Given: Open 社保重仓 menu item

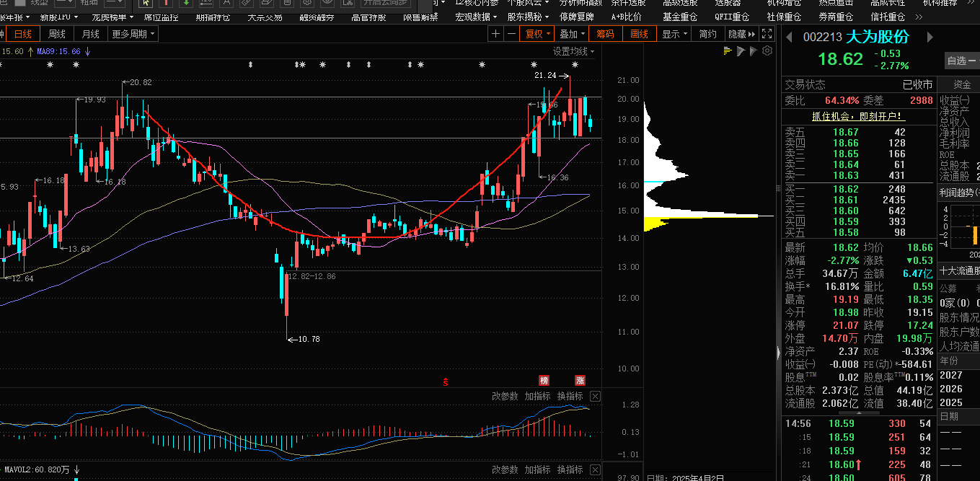Looking at the screenshot, I should click(784, 17).
